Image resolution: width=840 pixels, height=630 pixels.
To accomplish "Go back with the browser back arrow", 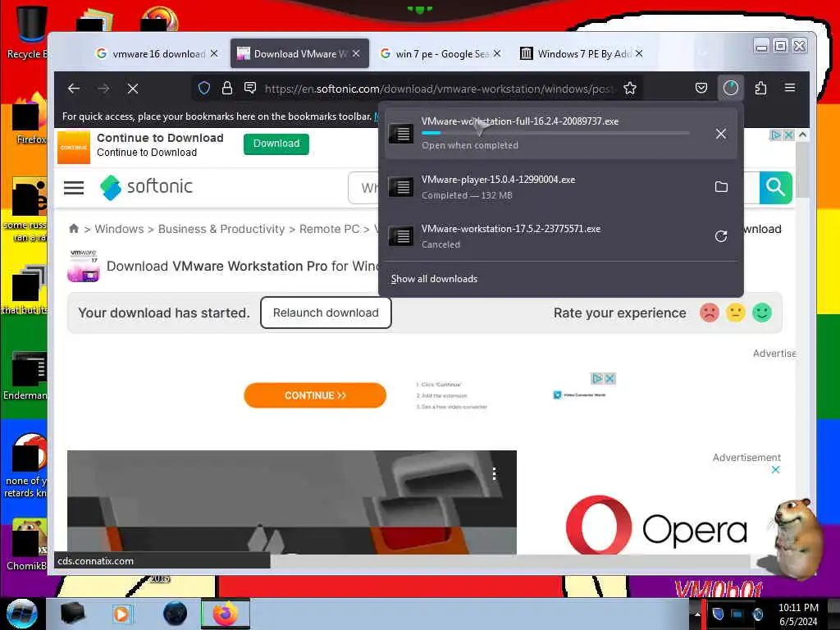I will coord(74,89).
